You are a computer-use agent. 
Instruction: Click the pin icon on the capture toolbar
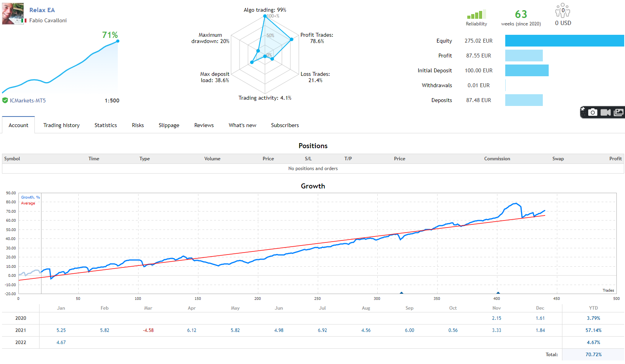point(583,109)
